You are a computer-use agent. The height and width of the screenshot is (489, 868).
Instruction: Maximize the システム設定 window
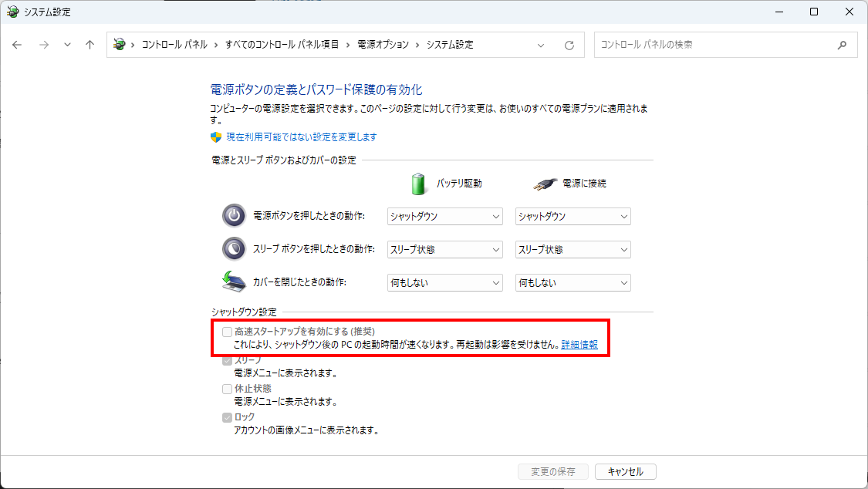[814, 12]
